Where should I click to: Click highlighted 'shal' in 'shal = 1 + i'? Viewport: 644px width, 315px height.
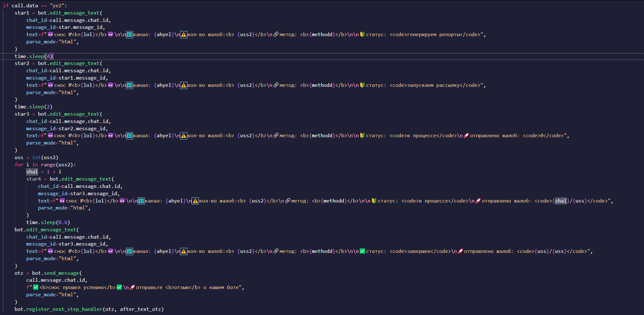point(32,172)
